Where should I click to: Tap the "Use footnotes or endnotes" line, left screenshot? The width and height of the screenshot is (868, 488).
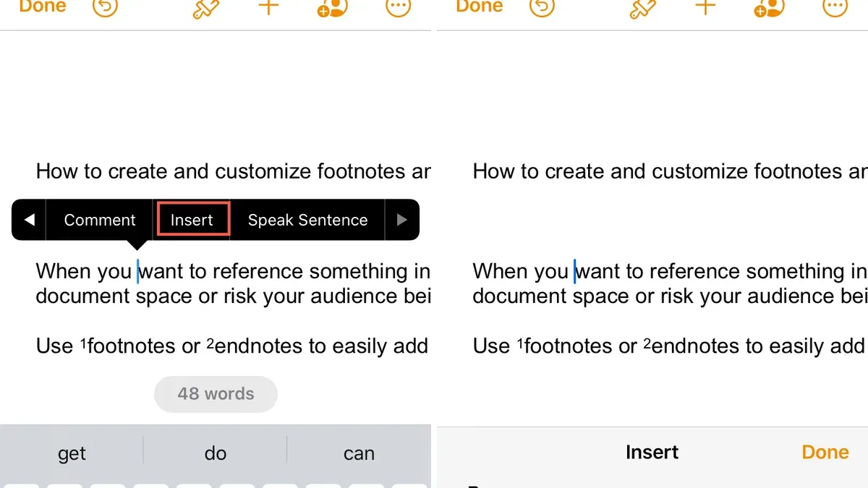click(234, 346)
